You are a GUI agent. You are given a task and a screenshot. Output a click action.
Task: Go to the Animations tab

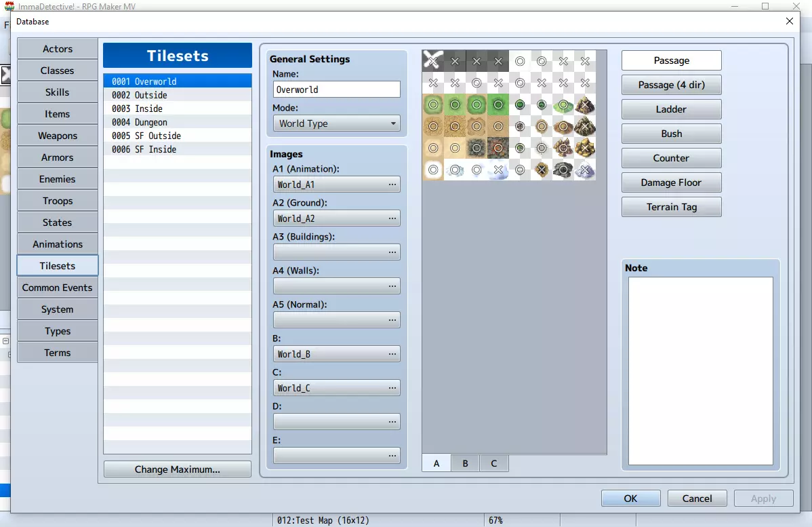[58, 244]
